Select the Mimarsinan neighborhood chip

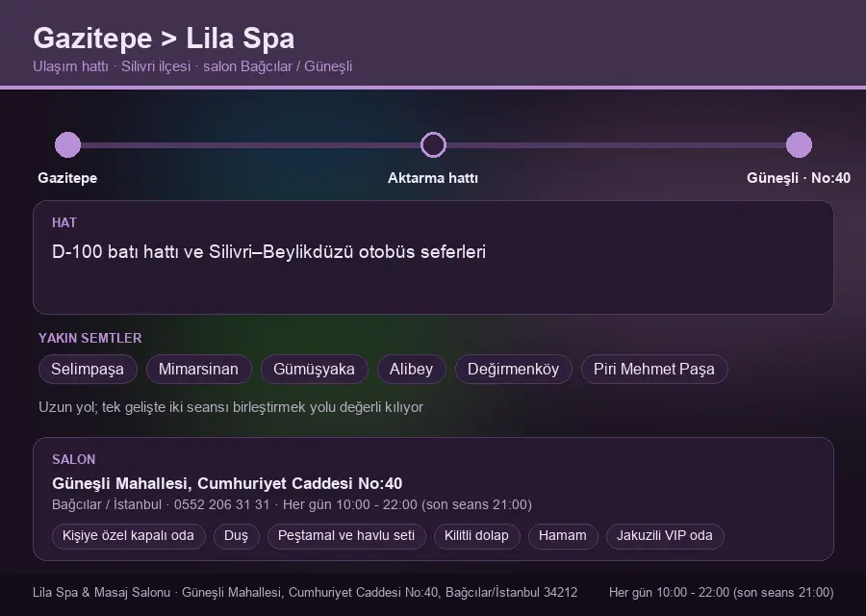click(x=198, y=369)
